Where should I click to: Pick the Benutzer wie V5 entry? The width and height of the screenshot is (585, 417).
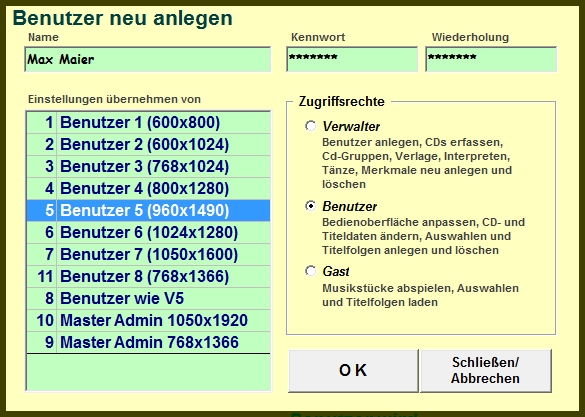click(148, 298)
